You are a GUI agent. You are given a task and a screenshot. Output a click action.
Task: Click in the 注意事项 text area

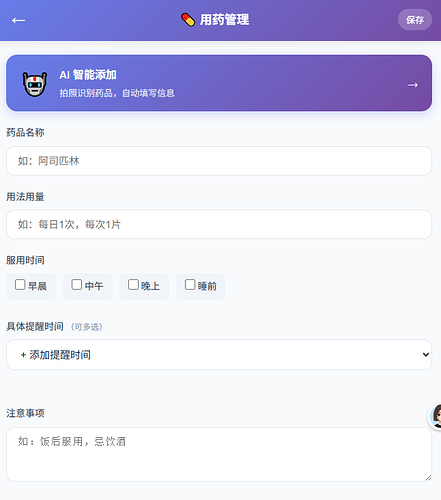[219, 454]
